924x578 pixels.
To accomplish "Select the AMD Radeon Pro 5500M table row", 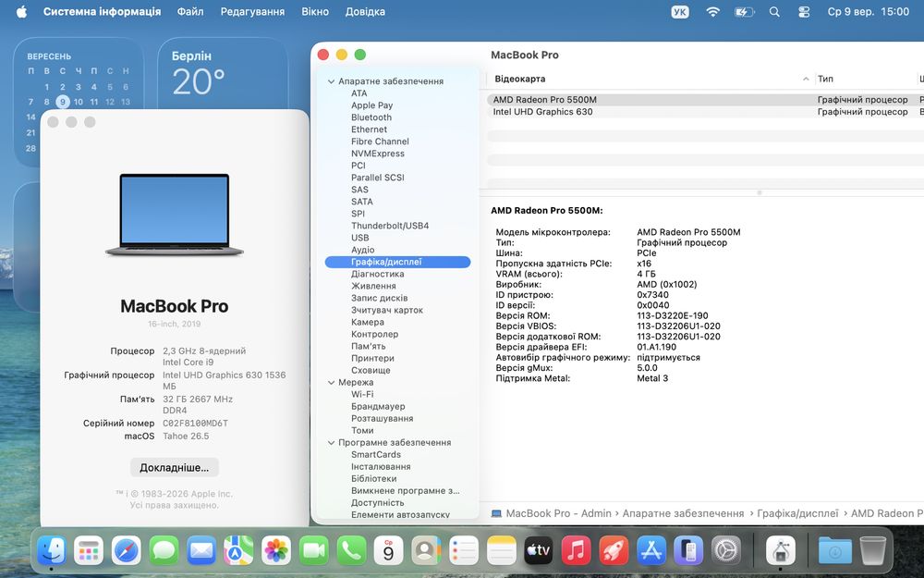I will [x=705, y=100].
